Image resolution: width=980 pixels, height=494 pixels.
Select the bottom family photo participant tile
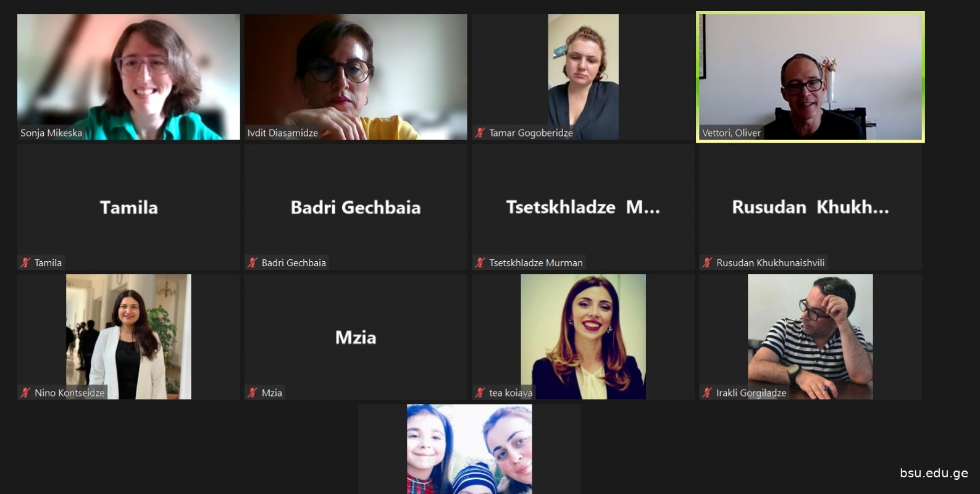coord(469,449)
